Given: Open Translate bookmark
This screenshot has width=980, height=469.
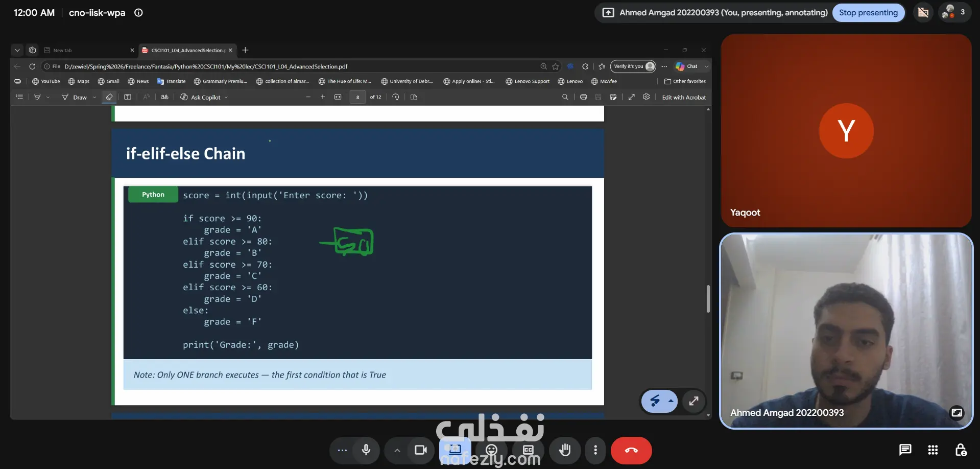Looking at the screenshot, I should (172, 81).
